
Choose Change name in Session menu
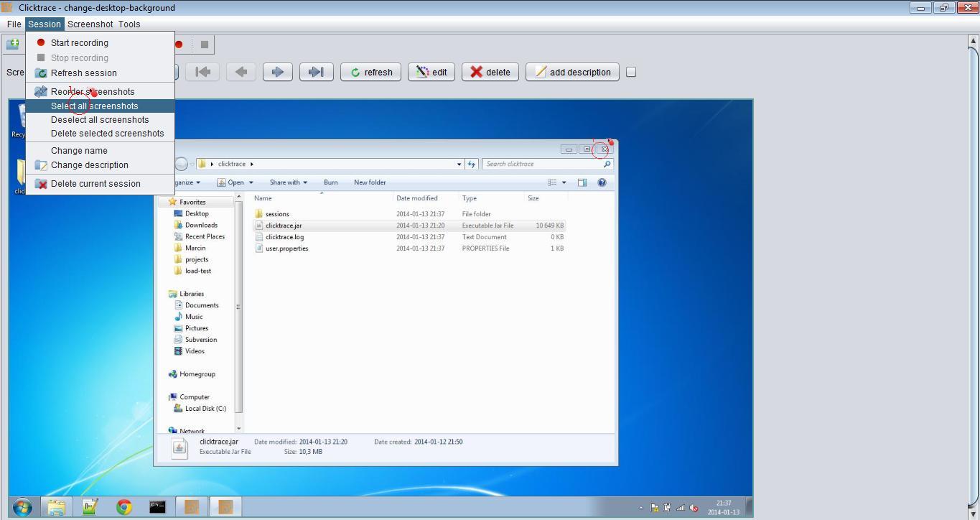click(101, 150)
